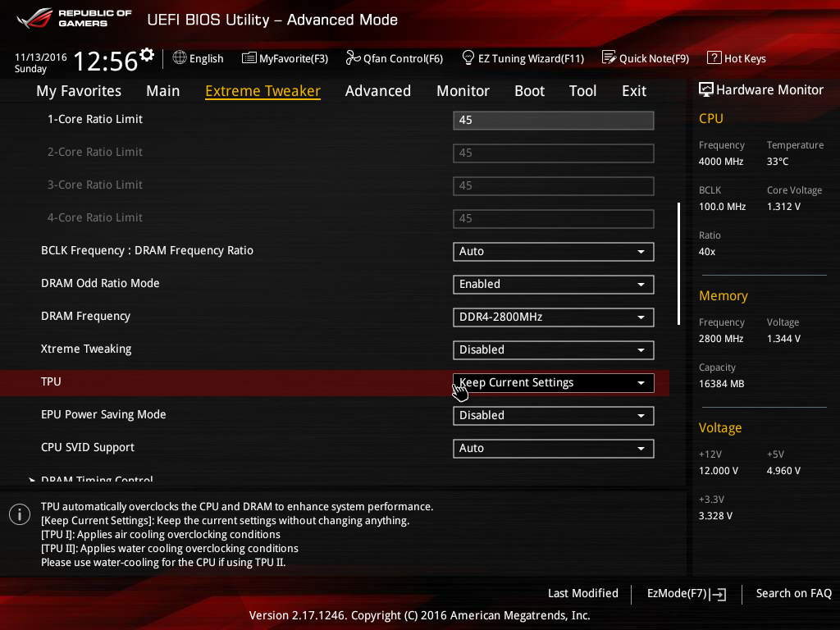Select the CPU SVID Support label

[88, 447]
